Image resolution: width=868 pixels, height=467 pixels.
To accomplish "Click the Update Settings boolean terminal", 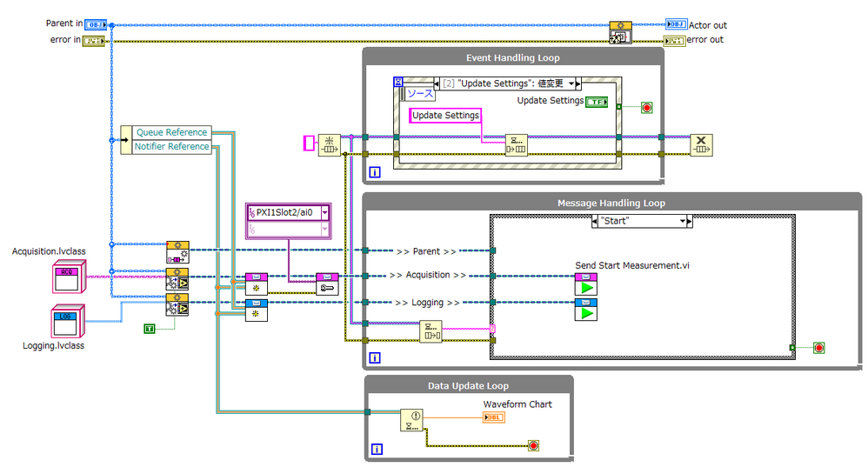I will tap(597, 102).
